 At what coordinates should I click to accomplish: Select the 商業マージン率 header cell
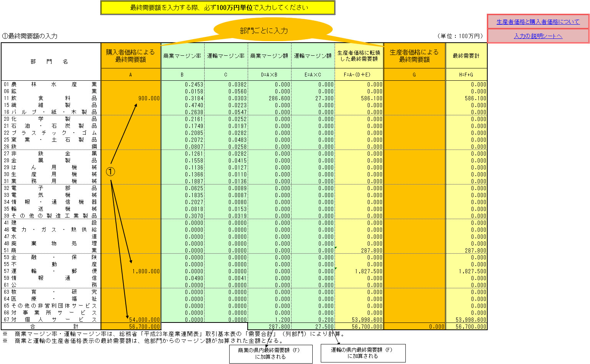click(x=182, y=56)
